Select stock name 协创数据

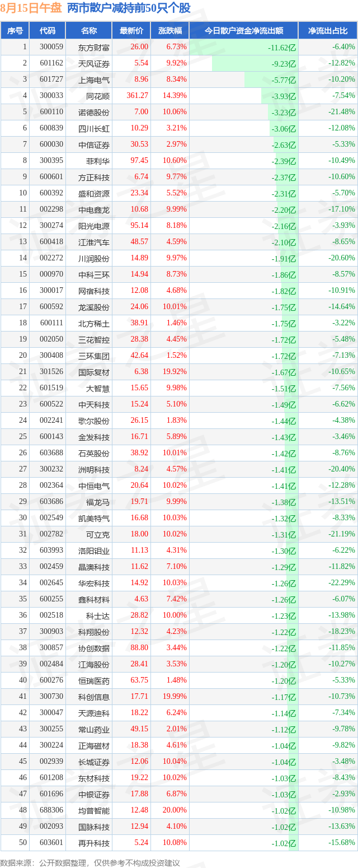[94, 648]
